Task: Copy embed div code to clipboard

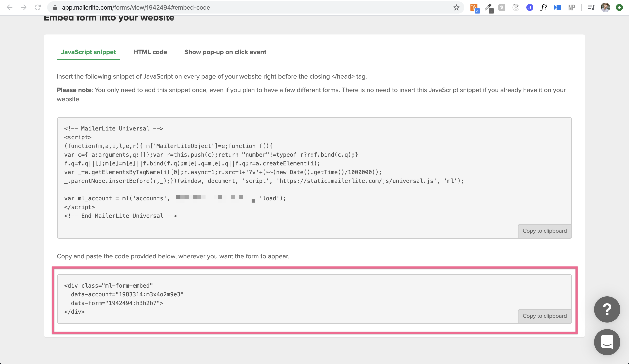Action: (544, 316)
